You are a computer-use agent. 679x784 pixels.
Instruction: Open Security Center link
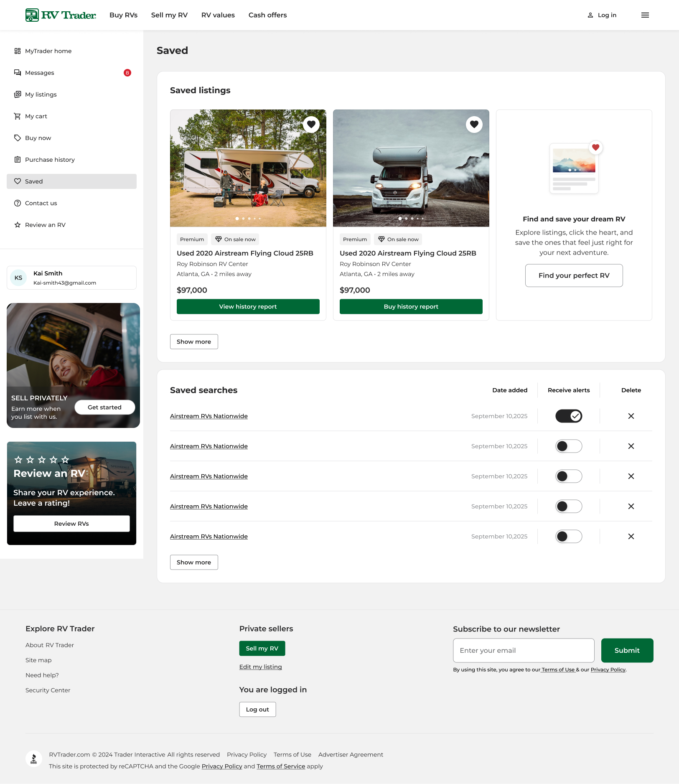click(x=48, y=690)
